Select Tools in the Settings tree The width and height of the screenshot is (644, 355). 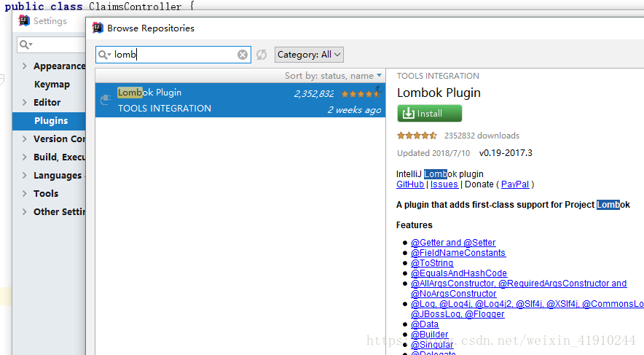[x=46, y=193]
